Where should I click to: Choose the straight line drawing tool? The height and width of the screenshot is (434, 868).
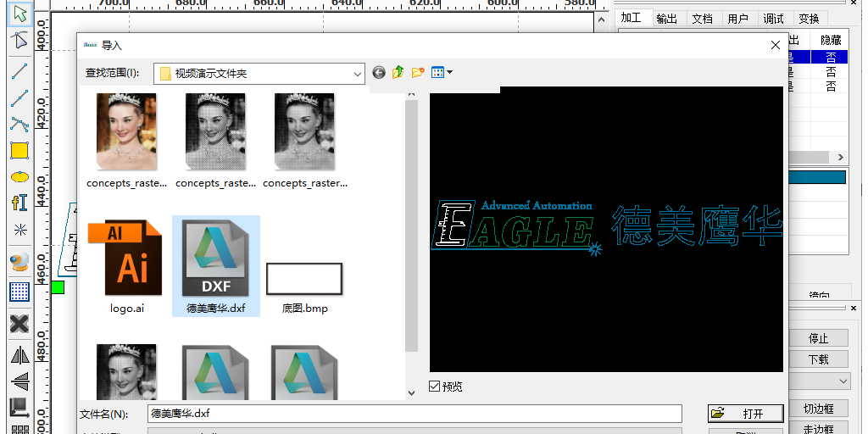point(20,70)
